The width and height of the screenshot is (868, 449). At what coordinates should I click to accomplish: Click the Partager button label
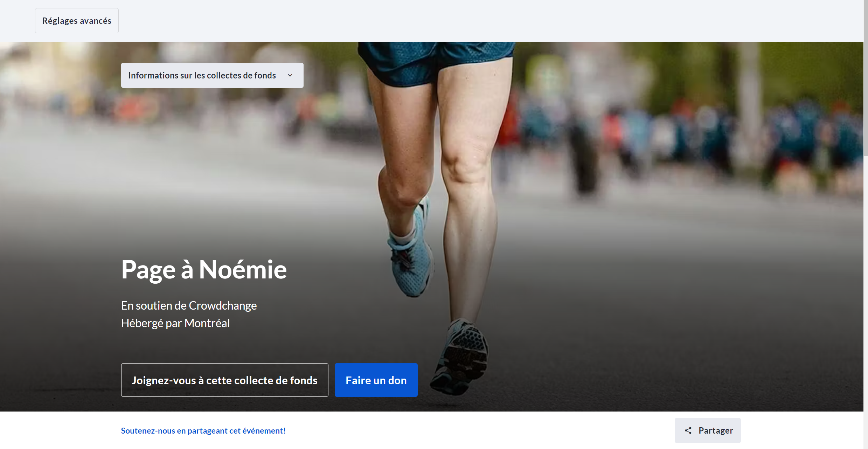click(715, 430)
